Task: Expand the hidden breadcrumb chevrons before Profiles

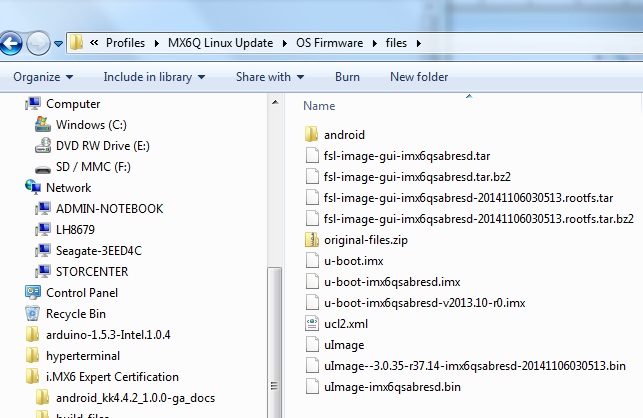Action: tap(94, 43)
